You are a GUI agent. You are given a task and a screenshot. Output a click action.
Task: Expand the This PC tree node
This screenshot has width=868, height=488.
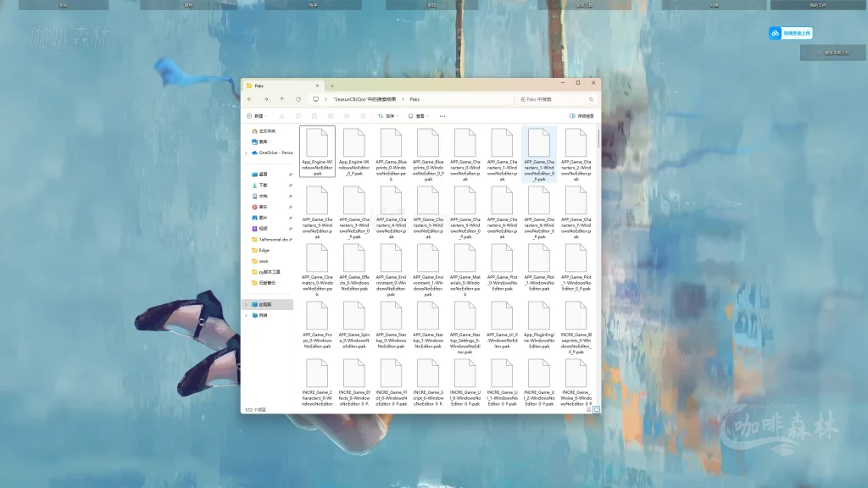coord(247,304)
